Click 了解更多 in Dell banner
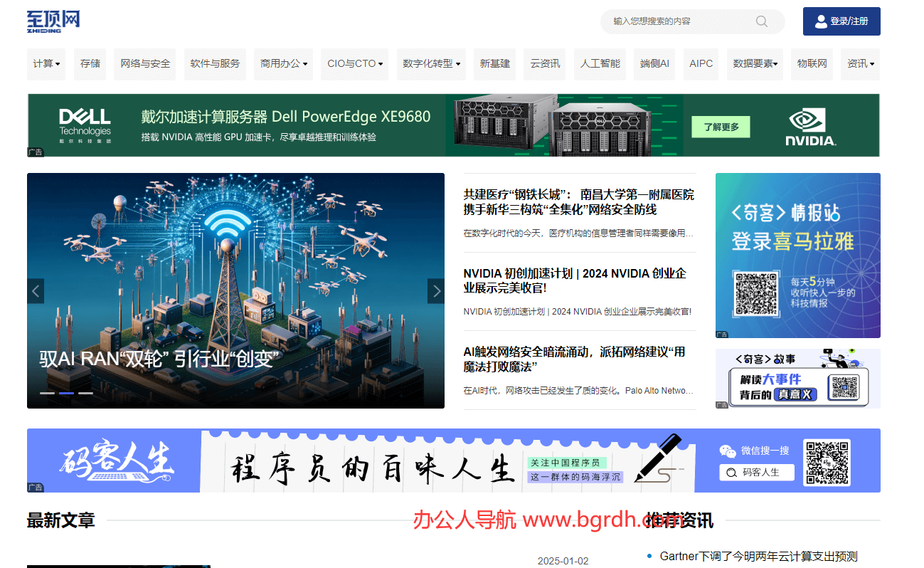 pos(721,127)
